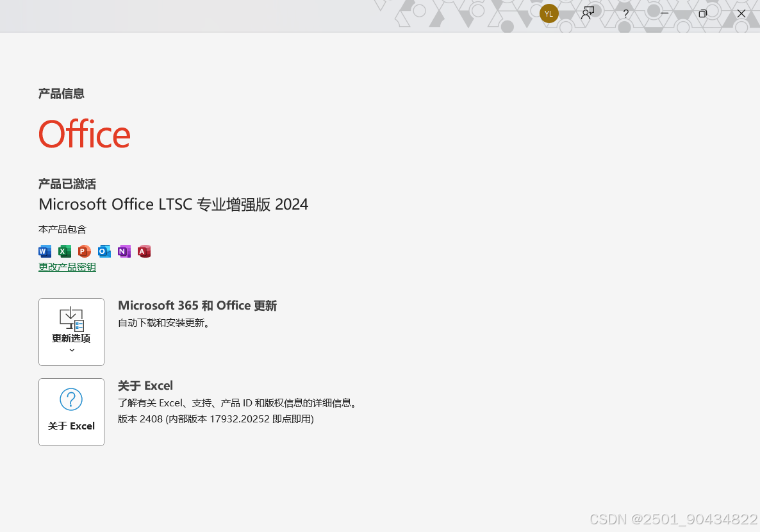Click the YL account avatar
The width and height of the screenshot is (760, 532).
point(549,13)
